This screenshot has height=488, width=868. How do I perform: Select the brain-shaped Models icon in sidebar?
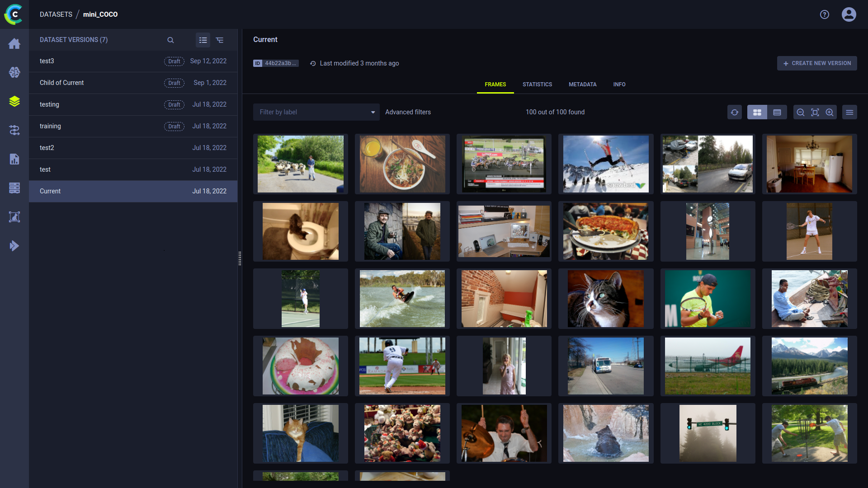pos(14,72)
